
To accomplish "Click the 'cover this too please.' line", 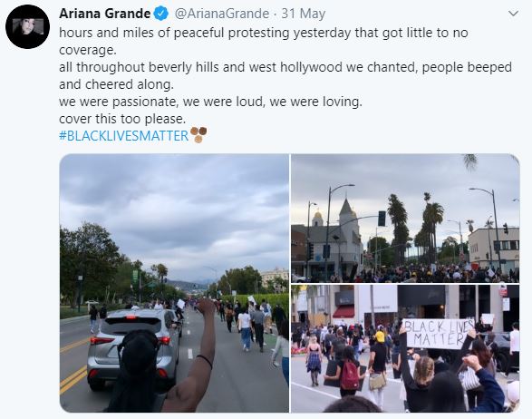I will tap(122, 119).
